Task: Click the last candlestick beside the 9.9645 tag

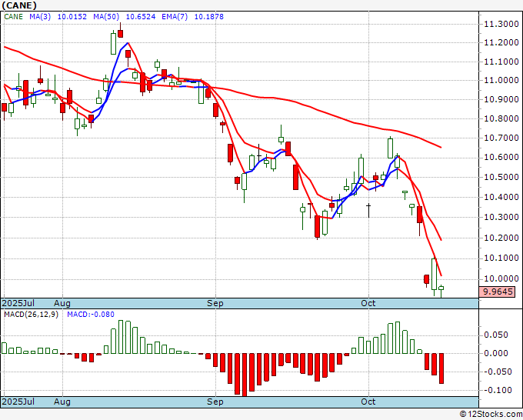Action: [441, 291]
